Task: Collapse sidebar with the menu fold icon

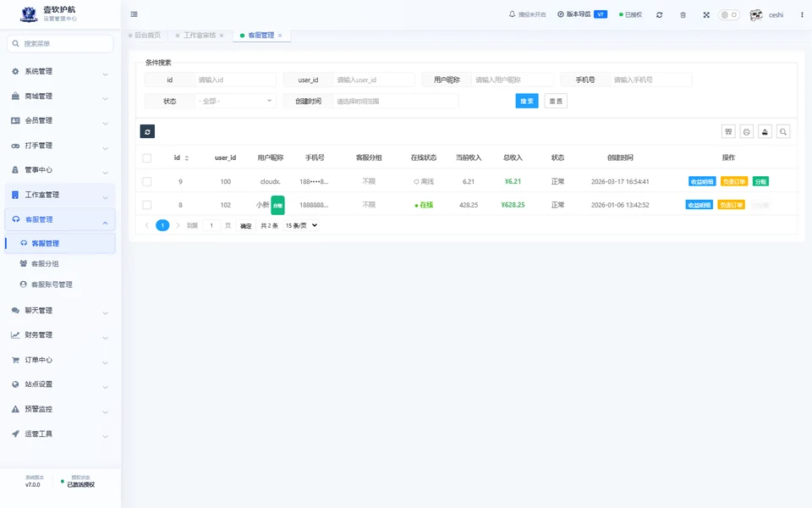Action: (x=134, y=14)
